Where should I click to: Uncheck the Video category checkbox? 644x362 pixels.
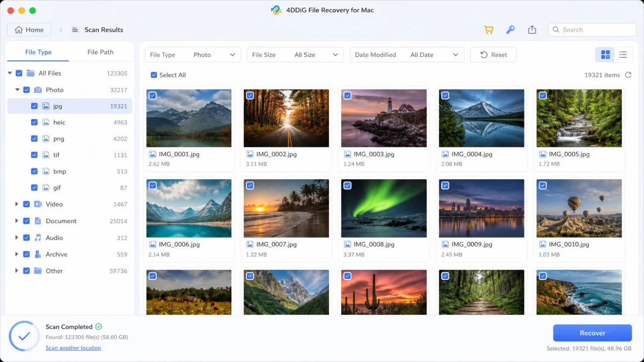click(26, 204)
